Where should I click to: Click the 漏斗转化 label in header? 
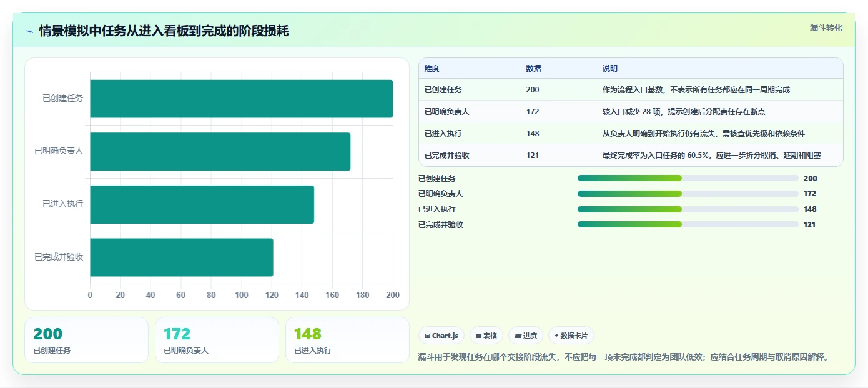(x=826, y=28)
